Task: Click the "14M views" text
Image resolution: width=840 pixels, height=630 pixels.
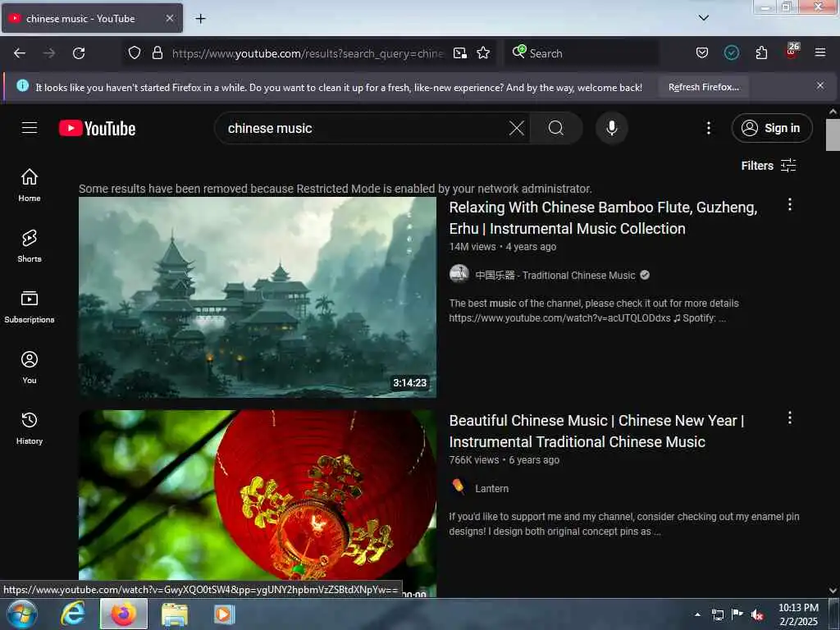Action: coord(472,247)
